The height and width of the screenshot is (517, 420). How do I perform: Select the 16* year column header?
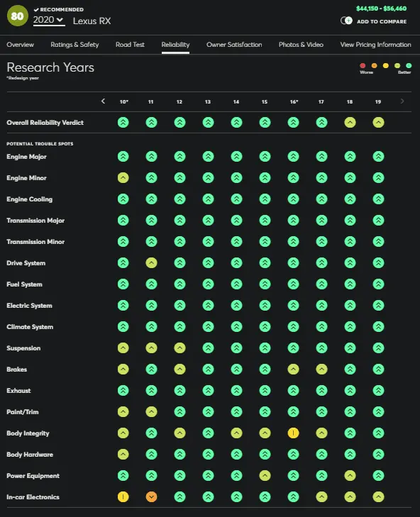(294, 102)
